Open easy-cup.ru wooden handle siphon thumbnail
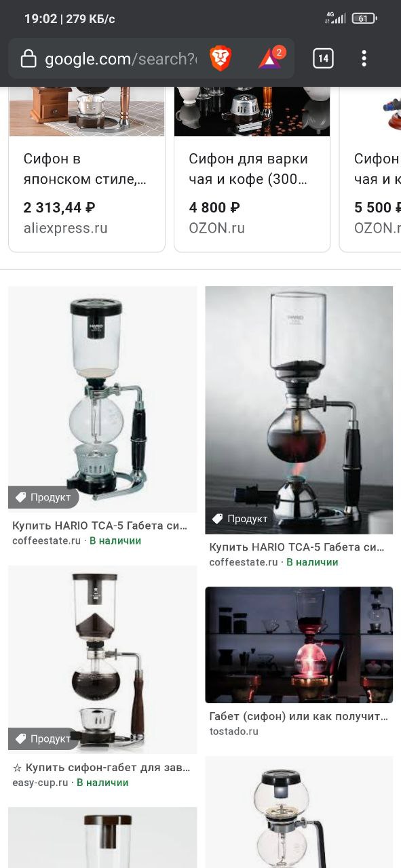401x868 pixels. click(x=102, y=659)
